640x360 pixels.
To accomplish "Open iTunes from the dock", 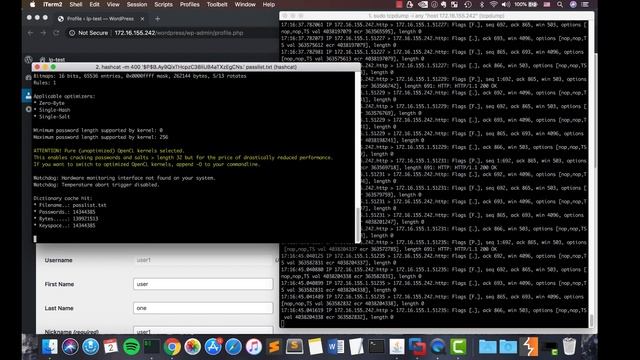I will (x=253, y=347).
